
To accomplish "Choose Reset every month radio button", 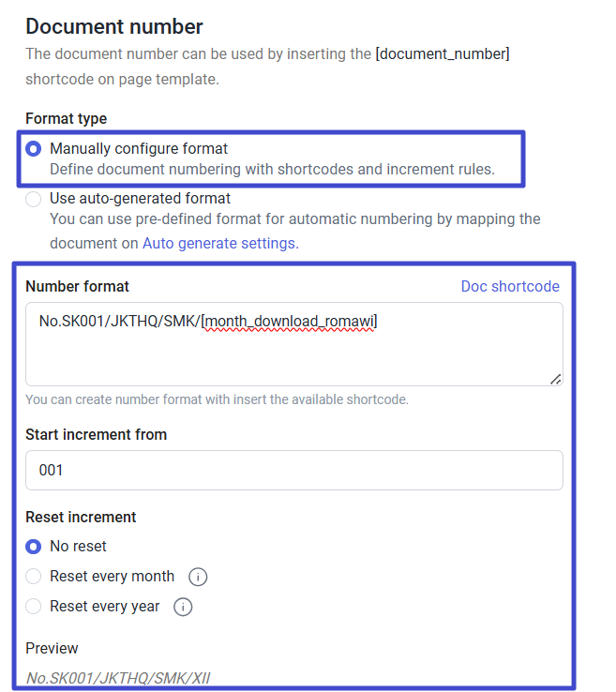I will coord(34,577).
